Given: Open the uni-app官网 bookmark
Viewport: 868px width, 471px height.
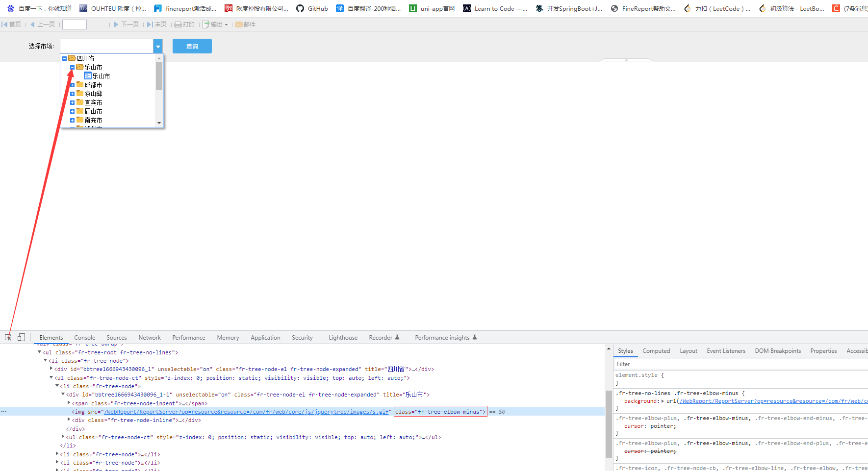Looking at the screenshot, I should pyautogui.click(x=432, y=8).
